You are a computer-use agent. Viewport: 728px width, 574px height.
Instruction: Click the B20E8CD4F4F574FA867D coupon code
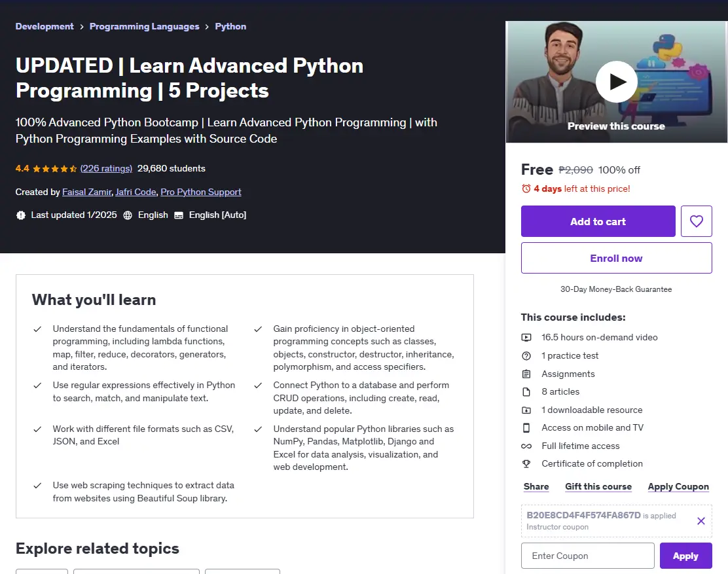pyautogui.click(x=583, y=515)
